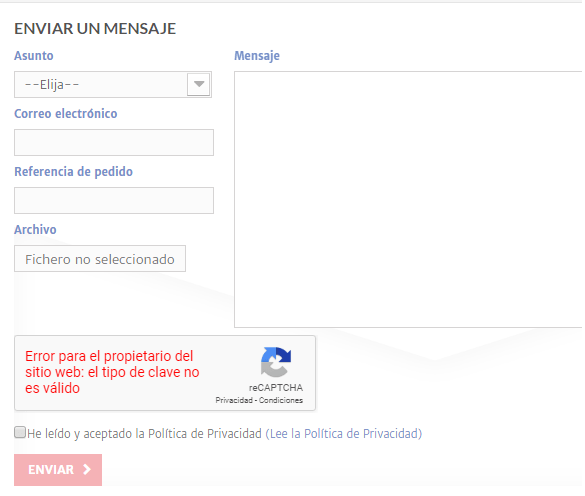Click inside the Mensaje text area

coord(409,199)
